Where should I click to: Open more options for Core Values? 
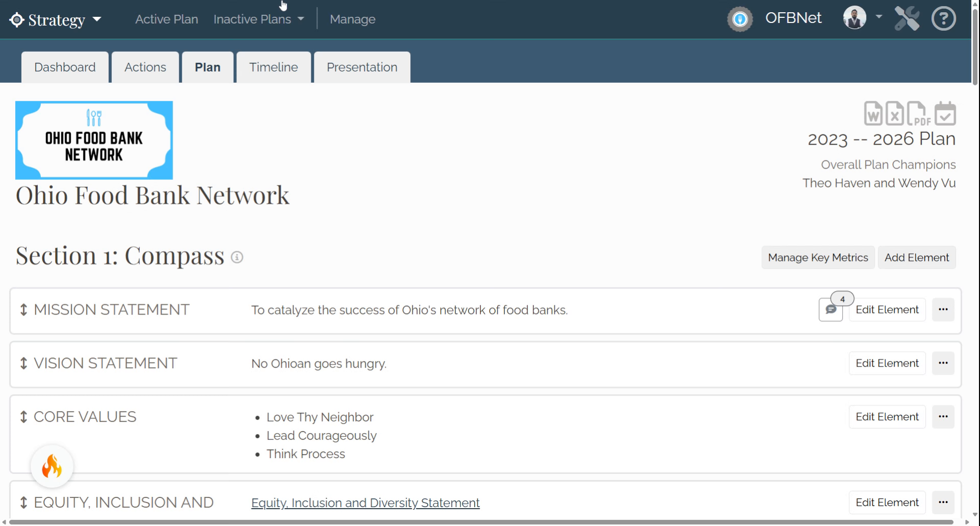click(x=943, y=417)
